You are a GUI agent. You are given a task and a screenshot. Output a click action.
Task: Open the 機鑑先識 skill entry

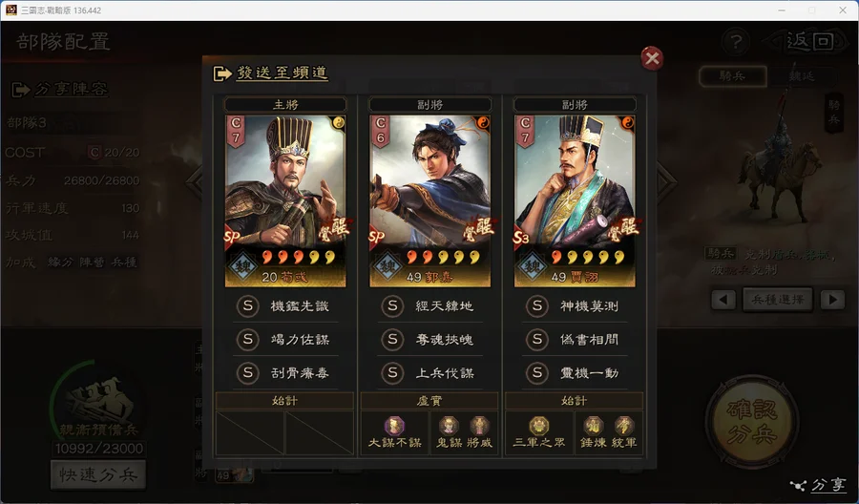285,306
